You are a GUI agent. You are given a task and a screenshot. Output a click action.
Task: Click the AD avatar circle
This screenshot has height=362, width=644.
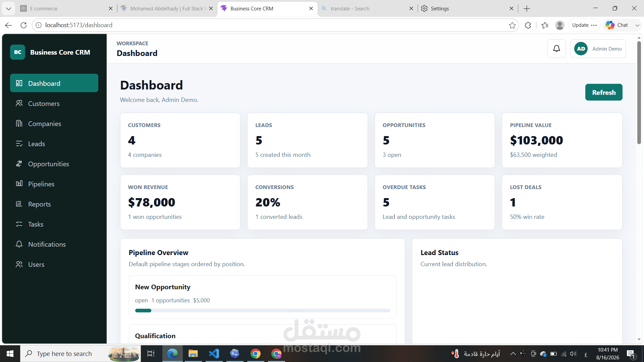tap(581, 49)
